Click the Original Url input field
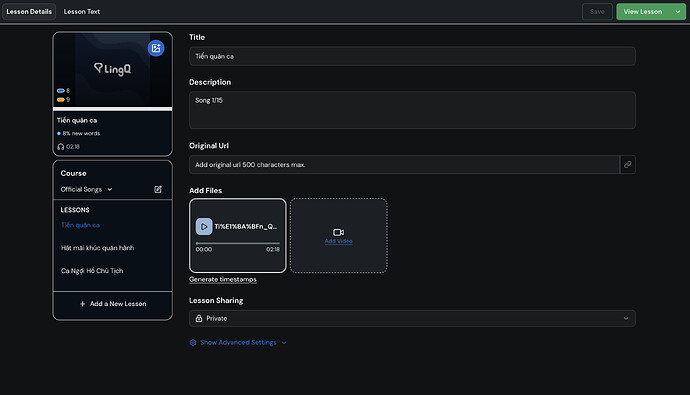Viewport: 690px width, 395px height. (404, 165)
